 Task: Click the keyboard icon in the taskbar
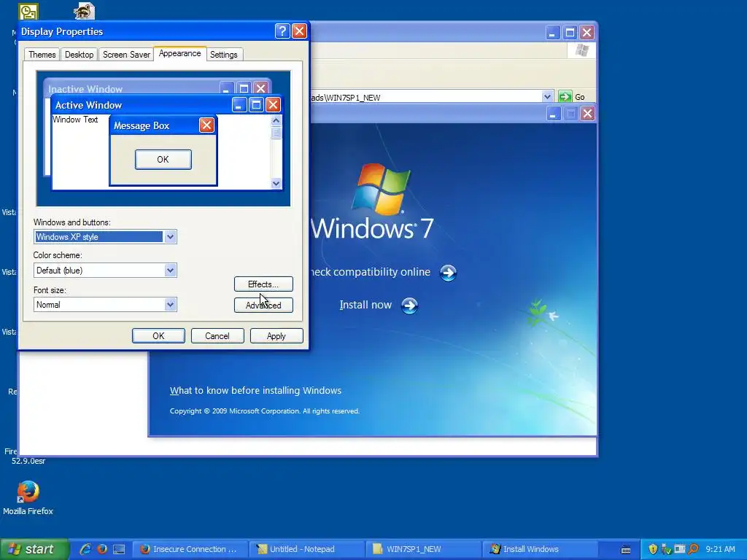click(626, 550)
